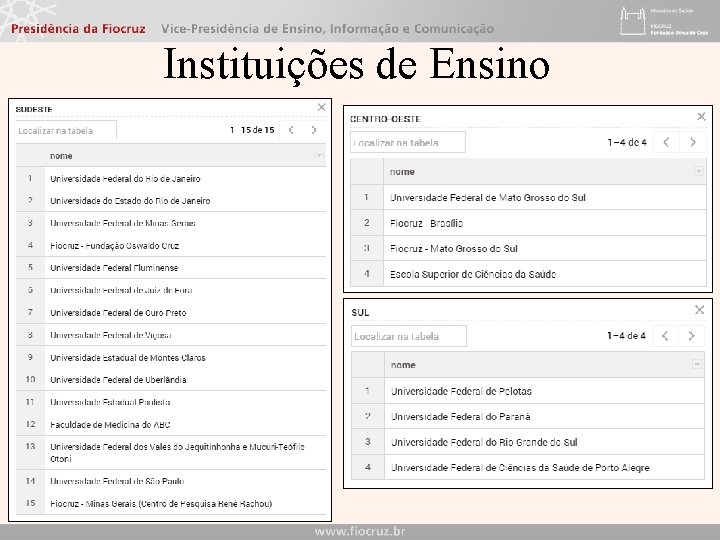Go to next page in SUDESTE table
Image resolution: width=720 pixels, height=540 pixels.
tap(314, 130)
